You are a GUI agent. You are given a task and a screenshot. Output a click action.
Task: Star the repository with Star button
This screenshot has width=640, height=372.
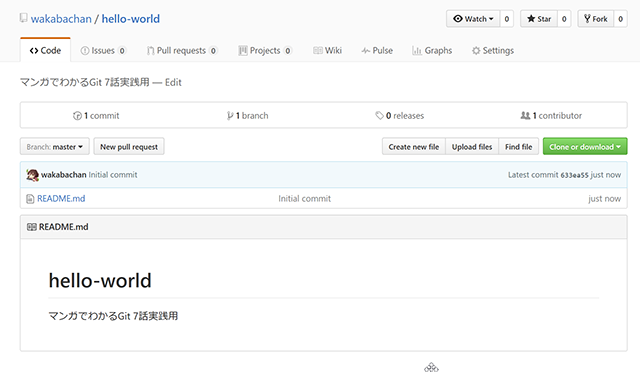(539, 19)
